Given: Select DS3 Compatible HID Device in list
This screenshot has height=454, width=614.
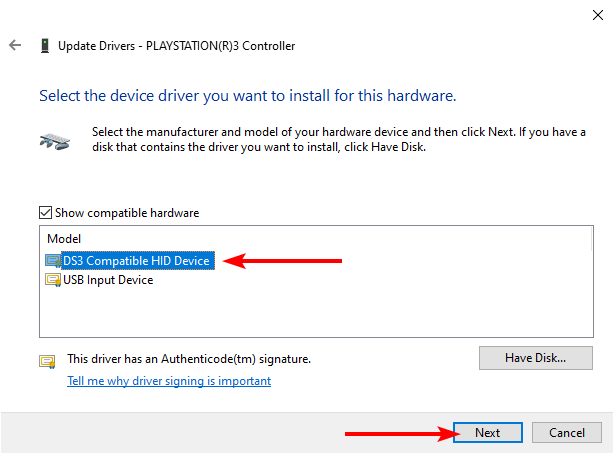Looking at the screenshot, I should (x=136, y=261).
